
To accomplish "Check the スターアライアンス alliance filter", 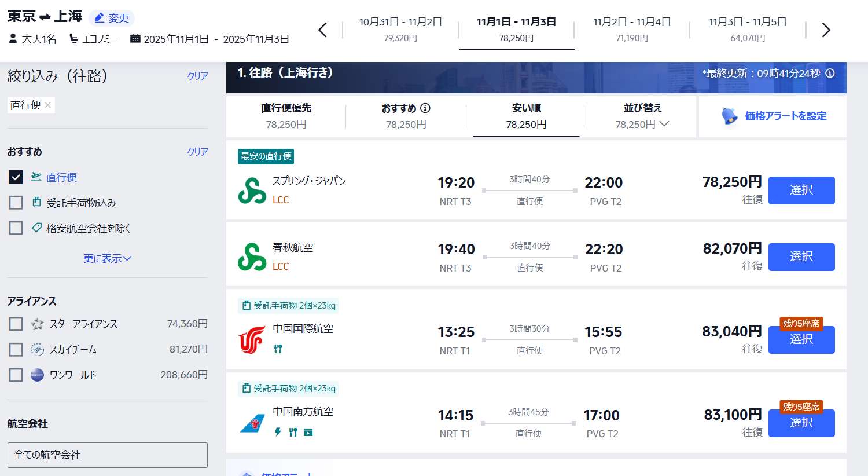I will click(x=16, y=324).
